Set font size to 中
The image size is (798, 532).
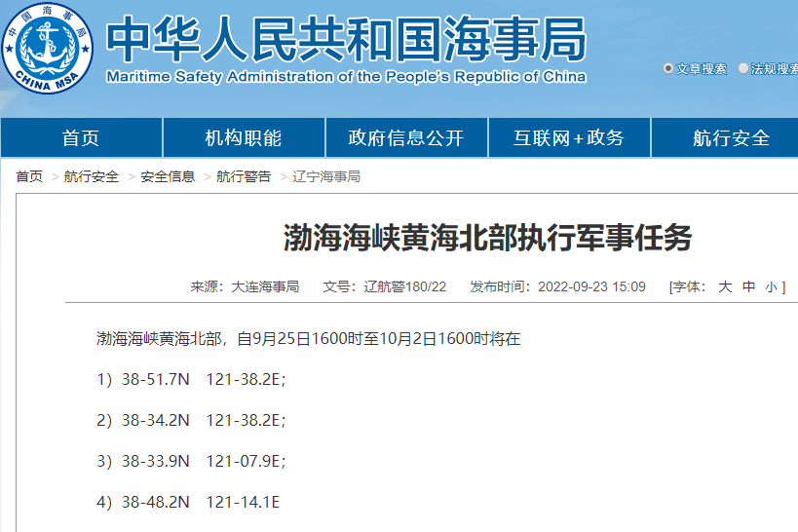pos(748,286)
